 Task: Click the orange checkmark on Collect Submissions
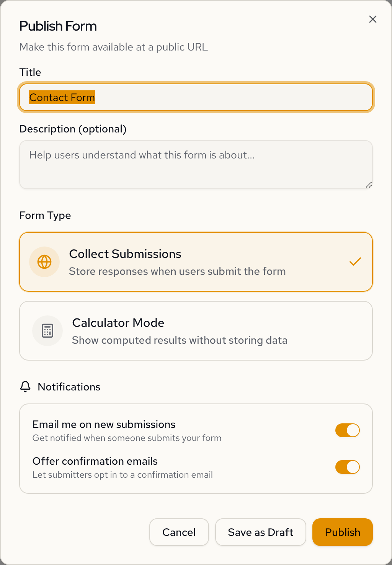pos(355,261)
